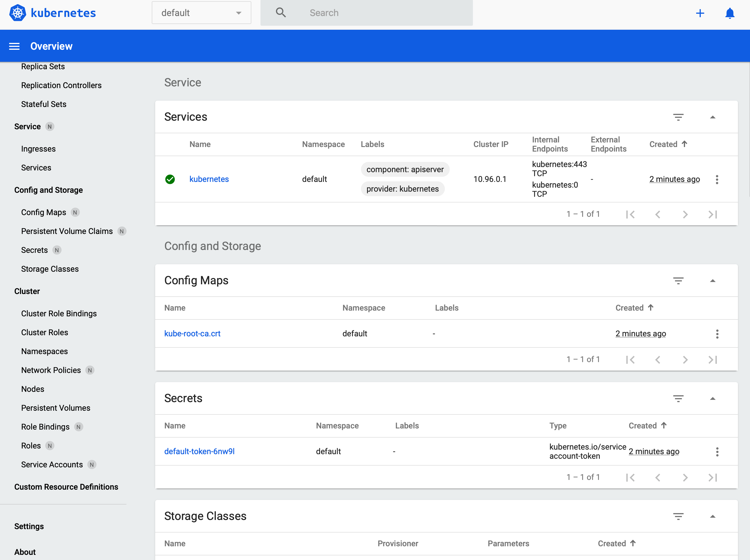Open actions menu for kube-root-ca.crt row

(x=717, y=334)
